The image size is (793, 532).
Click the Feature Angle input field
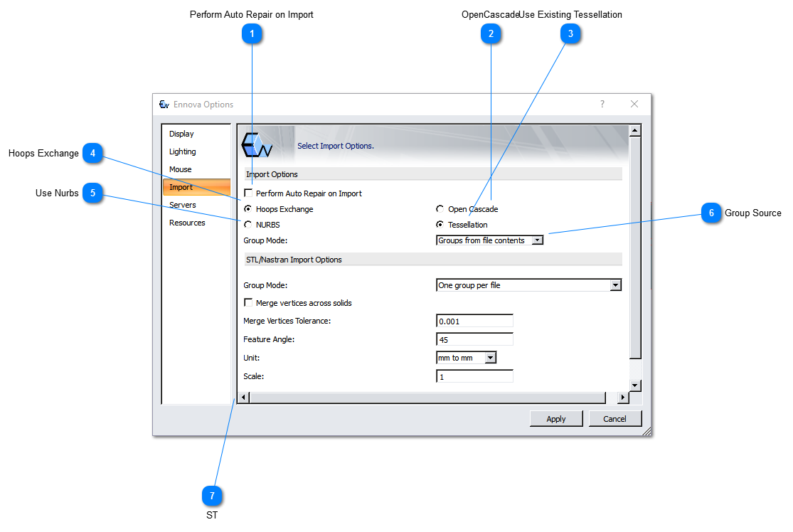[474, 340]
